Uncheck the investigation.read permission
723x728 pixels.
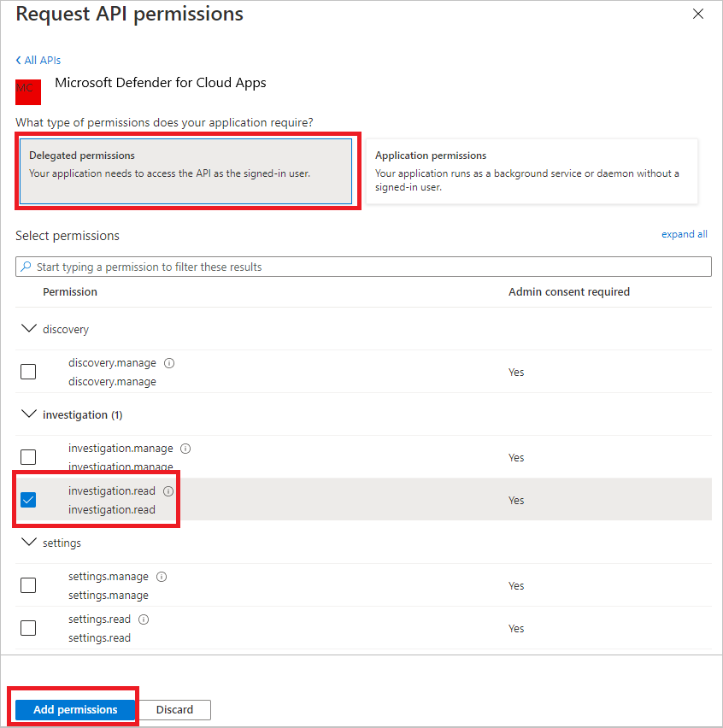(x=28, y=500)
